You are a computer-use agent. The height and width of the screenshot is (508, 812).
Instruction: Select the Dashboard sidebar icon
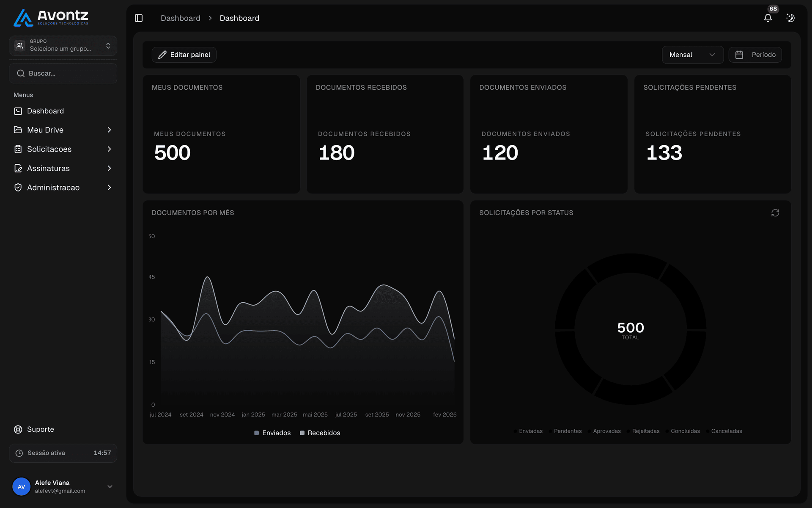tap(18, 110)
